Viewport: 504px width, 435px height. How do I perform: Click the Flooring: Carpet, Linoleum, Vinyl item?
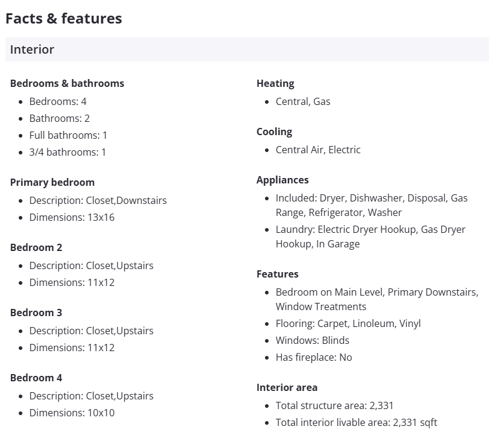pyautogui.click(x=348, y=323)
